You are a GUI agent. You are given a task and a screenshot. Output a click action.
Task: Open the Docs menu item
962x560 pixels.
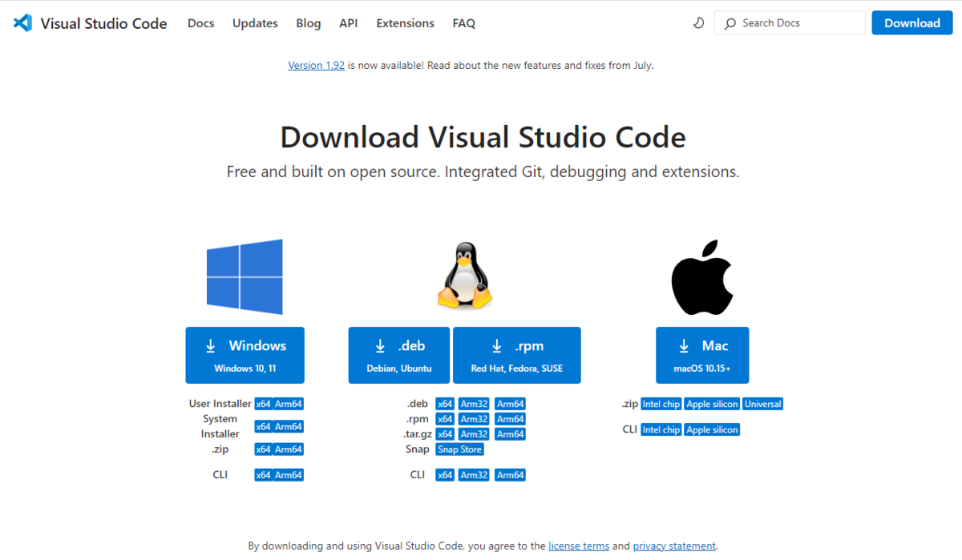click(x=200, y=23)
